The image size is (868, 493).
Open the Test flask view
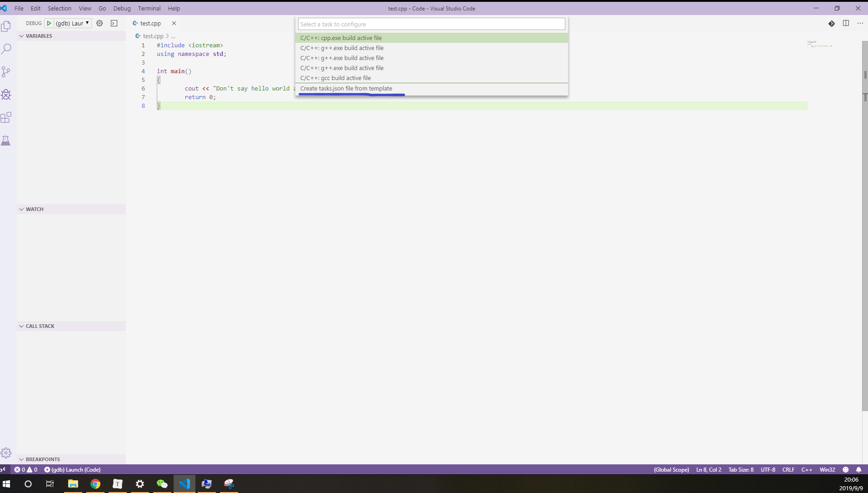point(6,140)
